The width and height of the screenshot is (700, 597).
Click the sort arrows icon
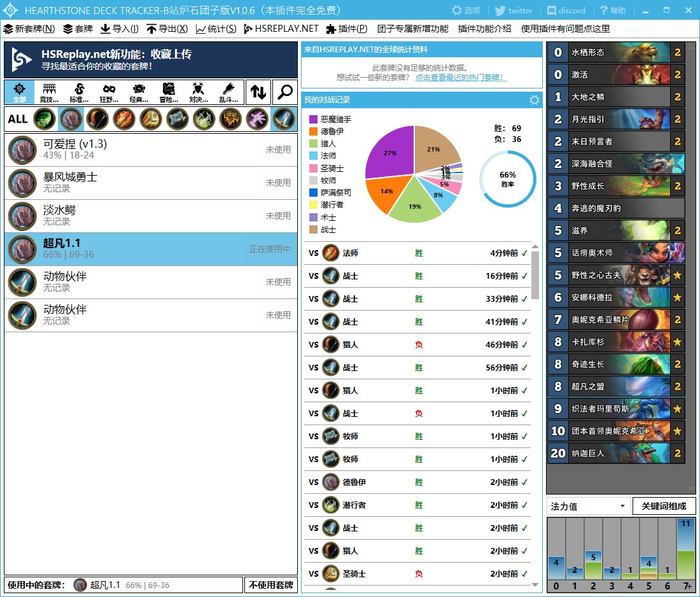tap(258, 92)
